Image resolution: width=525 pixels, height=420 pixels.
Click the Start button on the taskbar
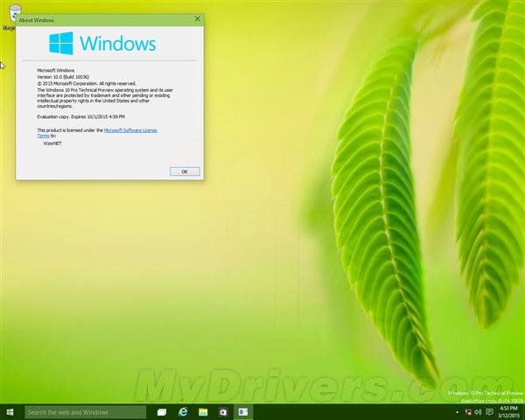(x=10, y=411)
